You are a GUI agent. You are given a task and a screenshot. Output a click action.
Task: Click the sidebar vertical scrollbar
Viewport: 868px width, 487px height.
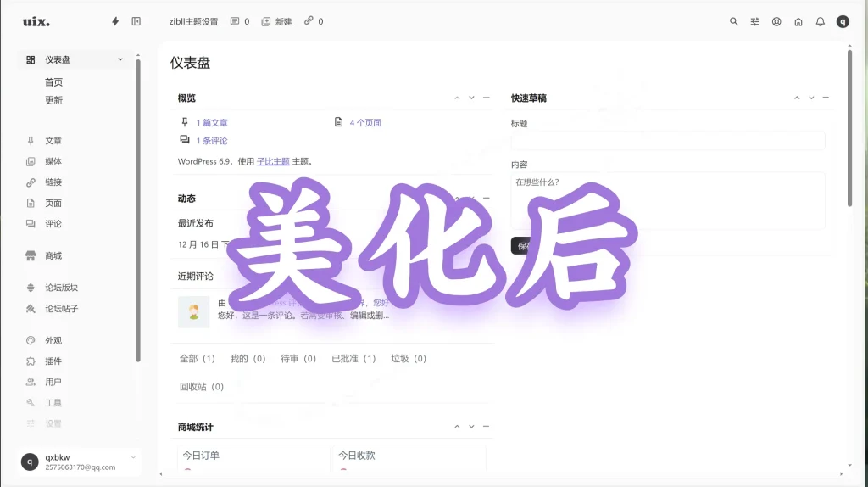coord(138,210)
